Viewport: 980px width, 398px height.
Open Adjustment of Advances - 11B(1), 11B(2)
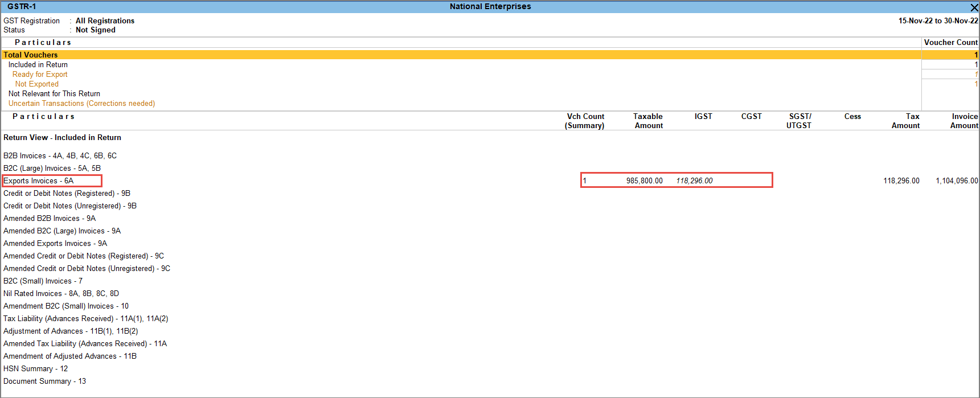(x=71, y=331)
